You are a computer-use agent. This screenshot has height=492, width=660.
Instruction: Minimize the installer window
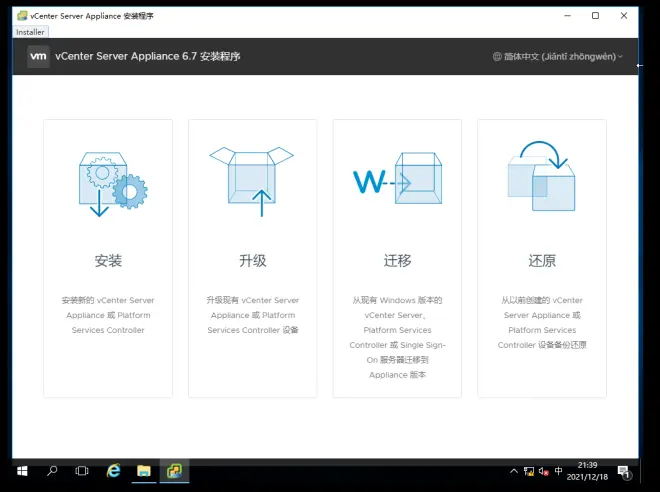pos(567,16)
